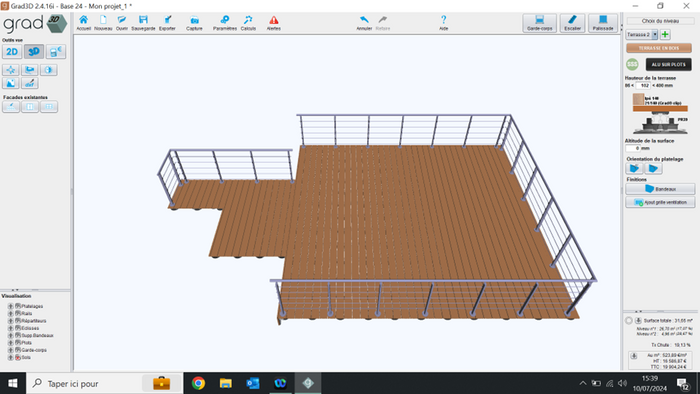This screenshot has width=700, height=394.
Task: Expand the Sols tree node
Action: (x=10, y=357)
